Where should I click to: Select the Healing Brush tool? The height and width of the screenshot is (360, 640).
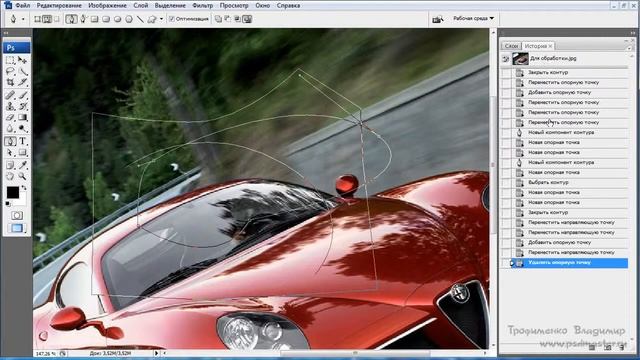tap(10, 95)
